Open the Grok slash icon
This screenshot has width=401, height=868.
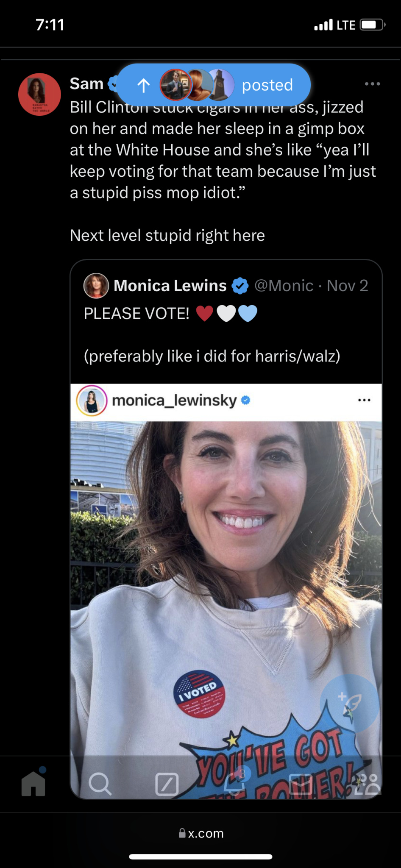click(167, 783)
